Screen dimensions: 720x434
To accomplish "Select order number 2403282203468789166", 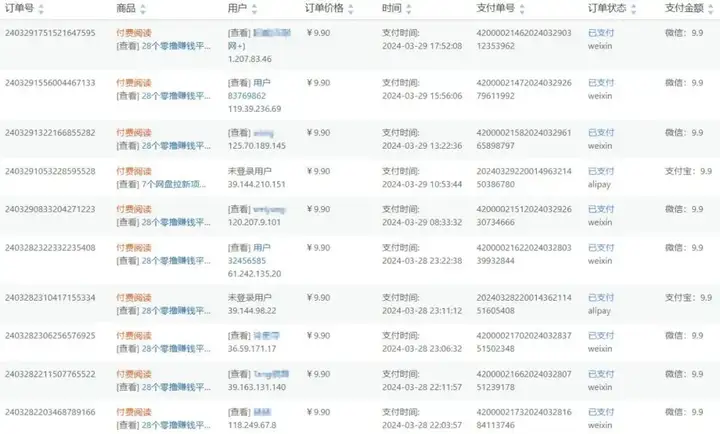I will click(x=50, y=412).
